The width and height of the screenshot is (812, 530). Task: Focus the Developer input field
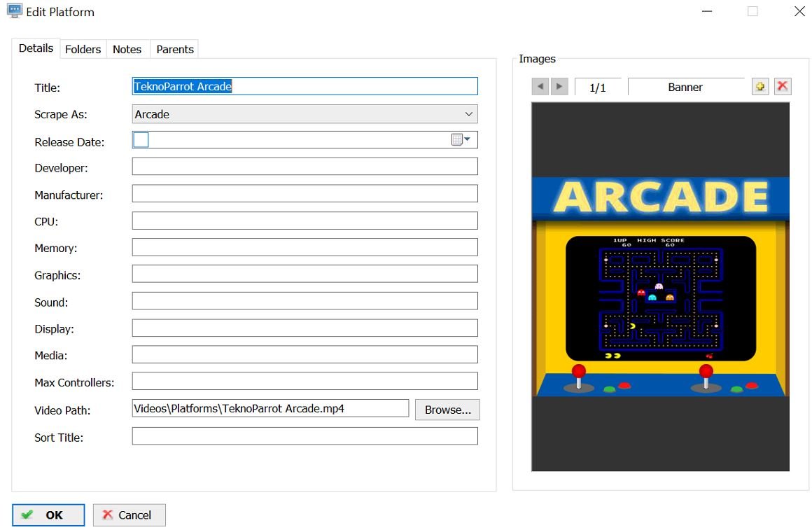(305, 167)
